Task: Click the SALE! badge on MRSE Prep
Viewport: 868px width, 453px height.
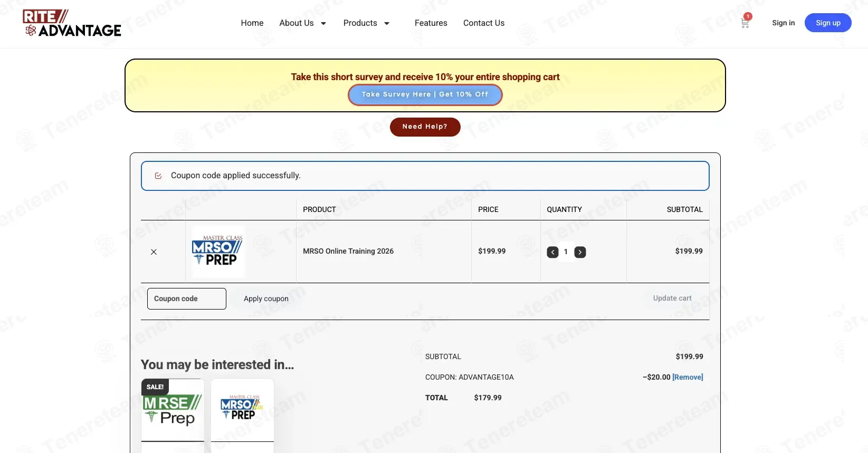Action: click(x=155, y=387)
